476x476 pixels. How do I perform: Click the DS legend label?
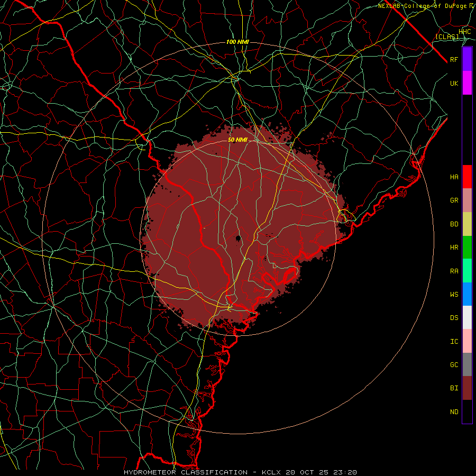pos(454,318)
